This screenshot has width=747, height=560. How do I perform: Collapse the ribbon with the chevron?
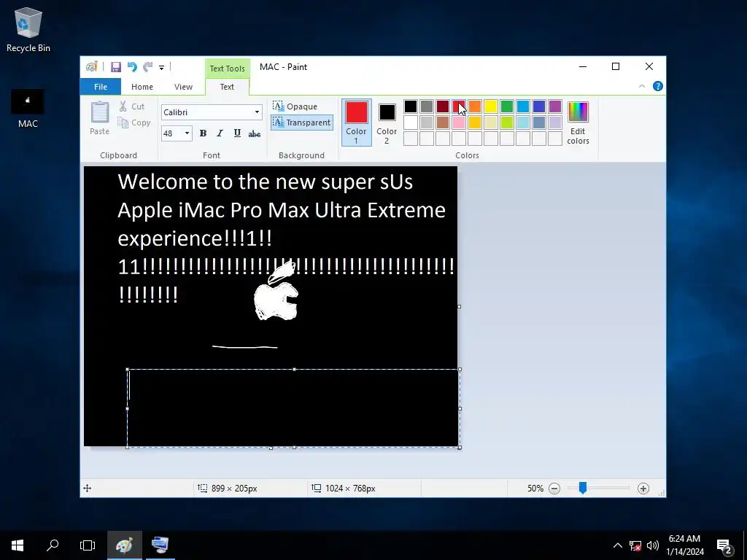coord(642,86)
